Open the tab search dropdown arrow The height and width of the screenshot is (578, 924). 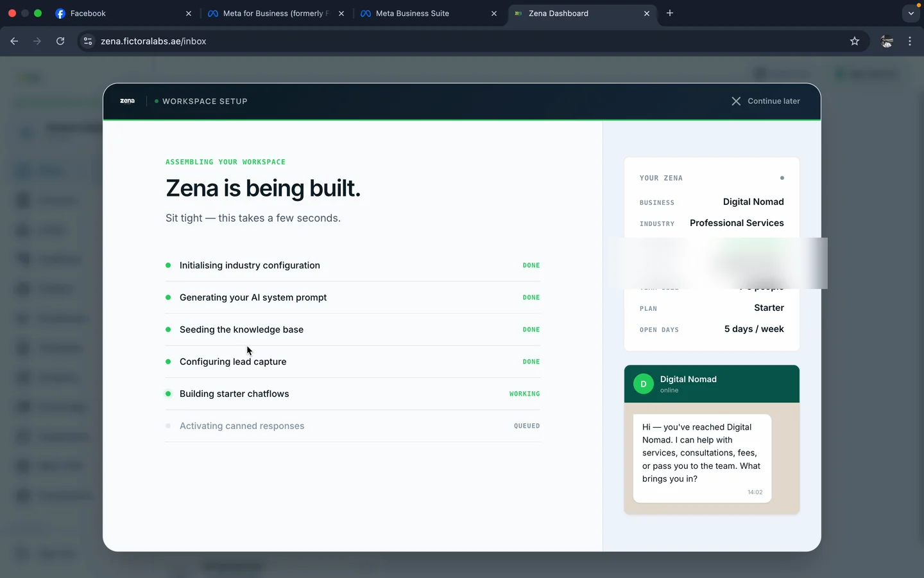[911, 13]
